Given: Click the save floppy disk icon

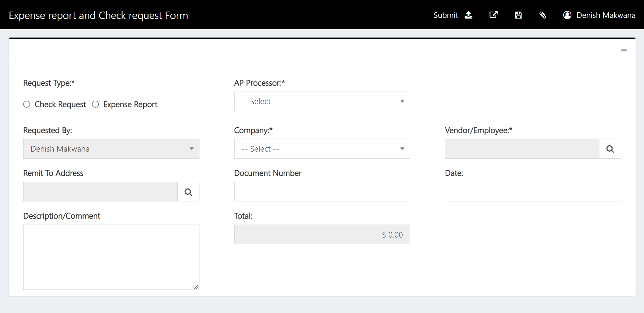Looking at the screenshot, I should click(518, 15).
